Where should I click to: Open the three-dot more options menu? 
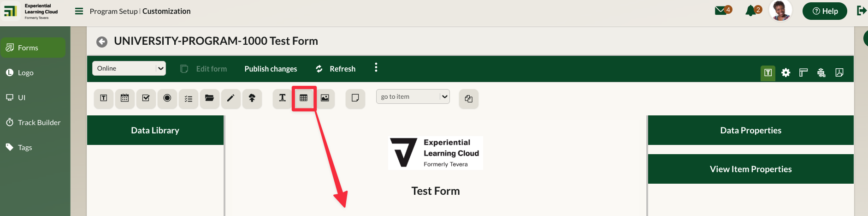click(x=376, y=67)
